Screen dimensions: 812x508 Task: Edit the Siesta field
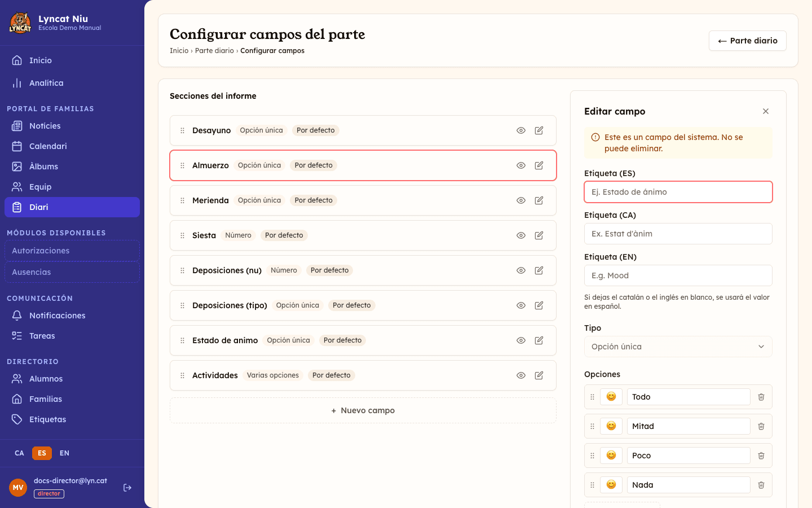click(x=539, y=235)
